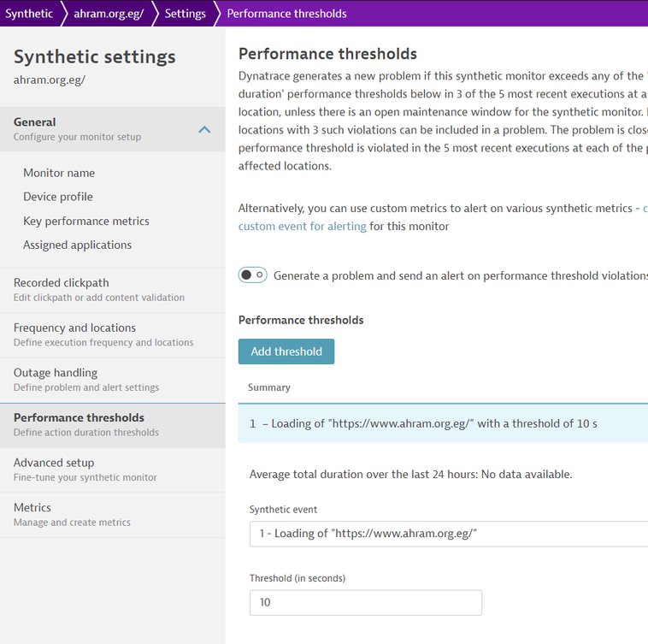Screen dimensions: 648x644
Task: Click the Add threshold button
Action: pos(286,352)
